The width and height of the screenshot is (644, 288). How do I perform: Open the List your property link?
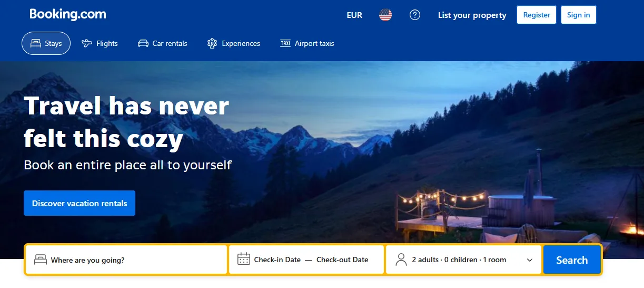[472, 15]
